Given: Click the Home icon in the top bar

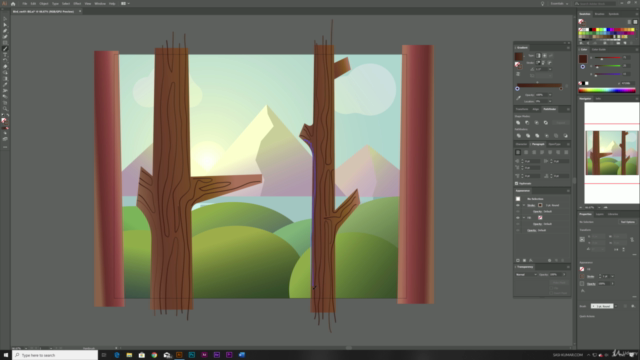Looking at the screenshot, I should click(13, 4).
